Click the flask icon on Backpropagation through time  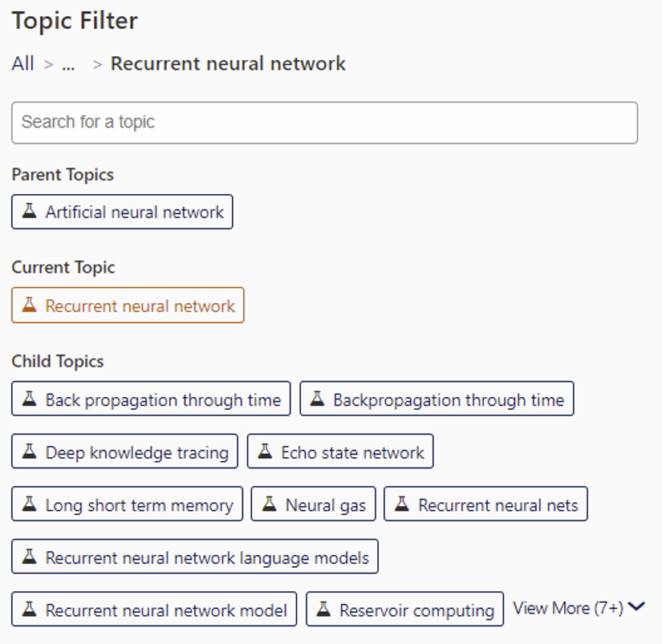click(x=317, y=399)
